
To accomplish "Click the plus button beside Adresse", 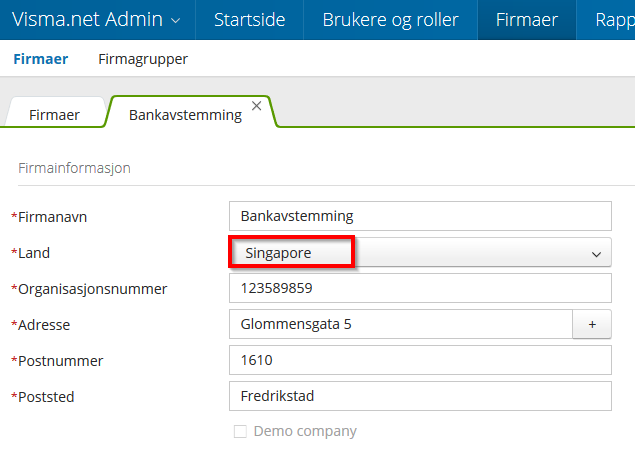I will click(x=591, y=324).
